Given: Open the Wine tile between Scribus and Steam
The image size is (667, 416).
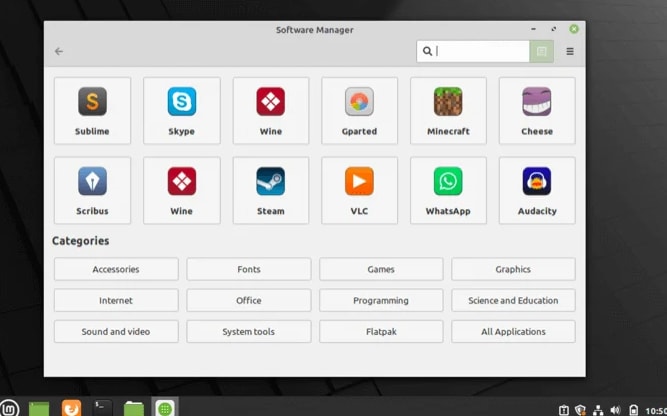Looking at the screenshot, I should coord(182,190).
